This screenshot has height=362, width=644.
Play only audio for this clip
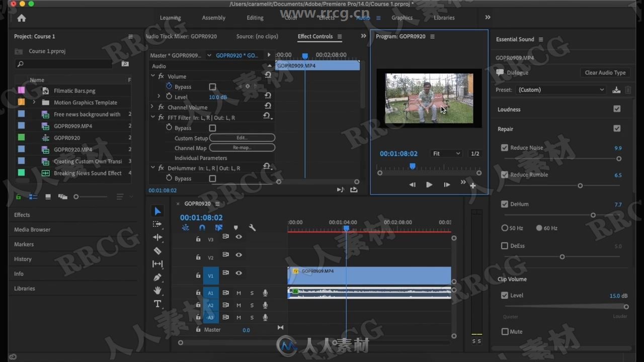click(341, 190)
